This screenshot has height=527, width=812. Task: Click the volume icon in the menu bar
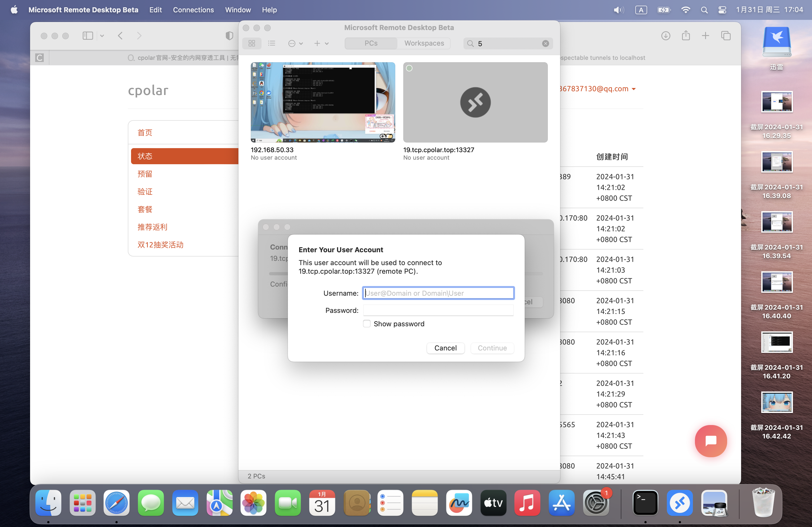click(619, 10)
